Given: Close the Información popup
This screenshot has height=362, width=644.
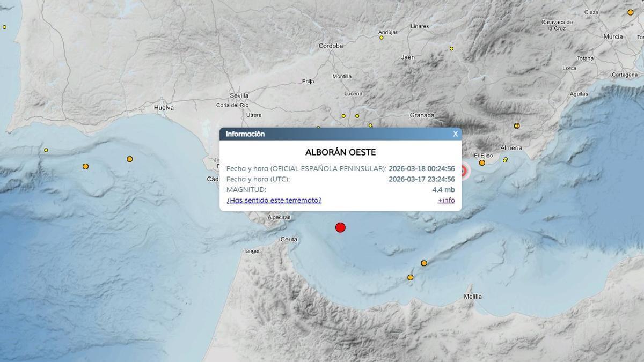Looking at the screenshot, I should pos(455,134).
